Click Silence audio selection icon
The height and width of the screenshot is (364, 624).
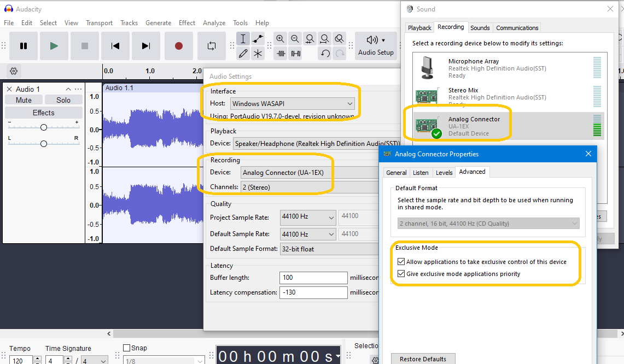pos(296,54)
